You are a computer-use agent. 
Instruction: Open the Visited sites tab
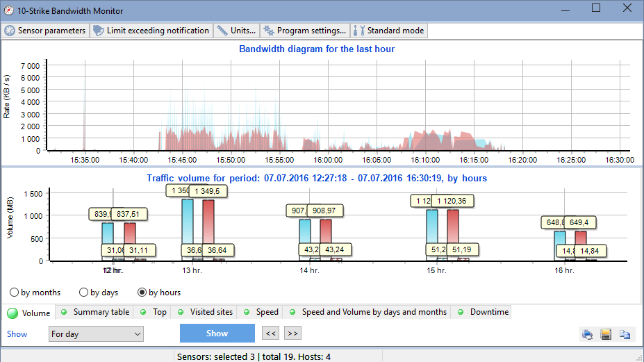[206, 312]
